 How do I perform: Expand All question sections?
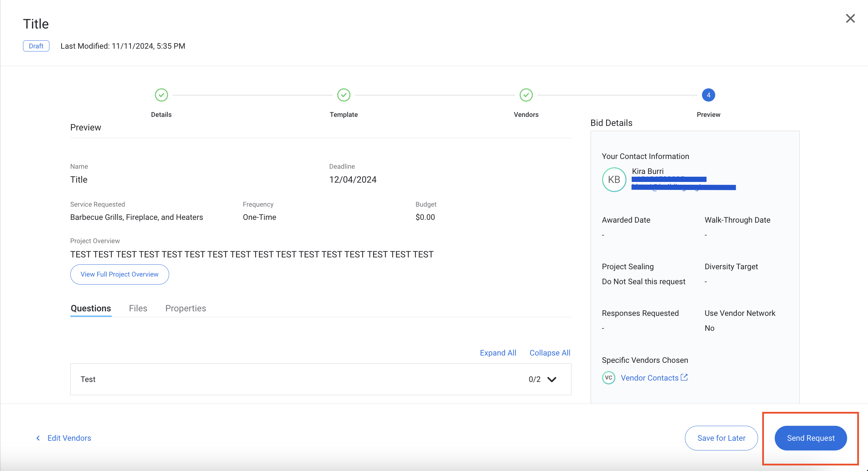point(498,353)
